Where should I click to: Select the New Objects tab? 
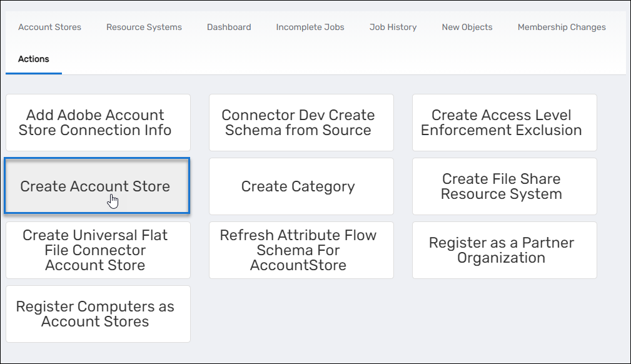pyautogui.click(x=467, y=27)
